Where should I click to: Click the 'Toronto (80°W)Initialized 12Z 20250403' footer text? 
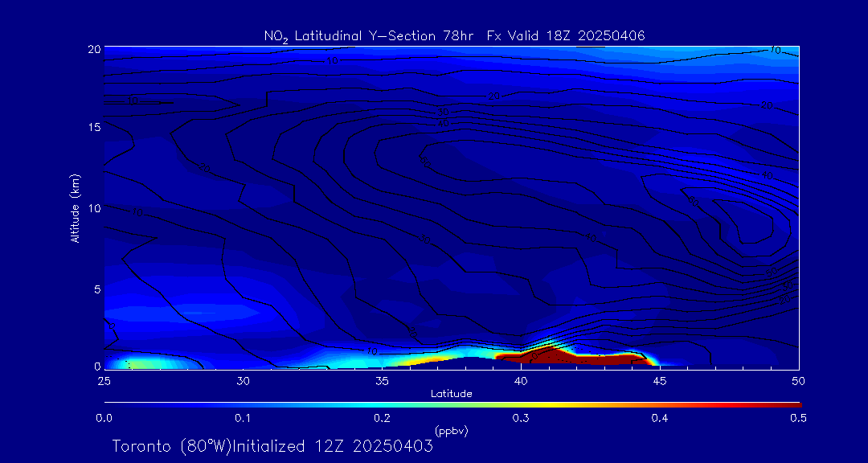(x=273, y=446)
